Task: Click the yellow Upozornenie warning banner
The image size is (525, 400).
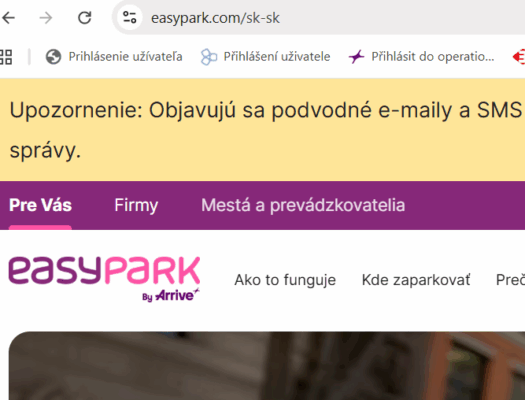Action: tap(262, 130)
